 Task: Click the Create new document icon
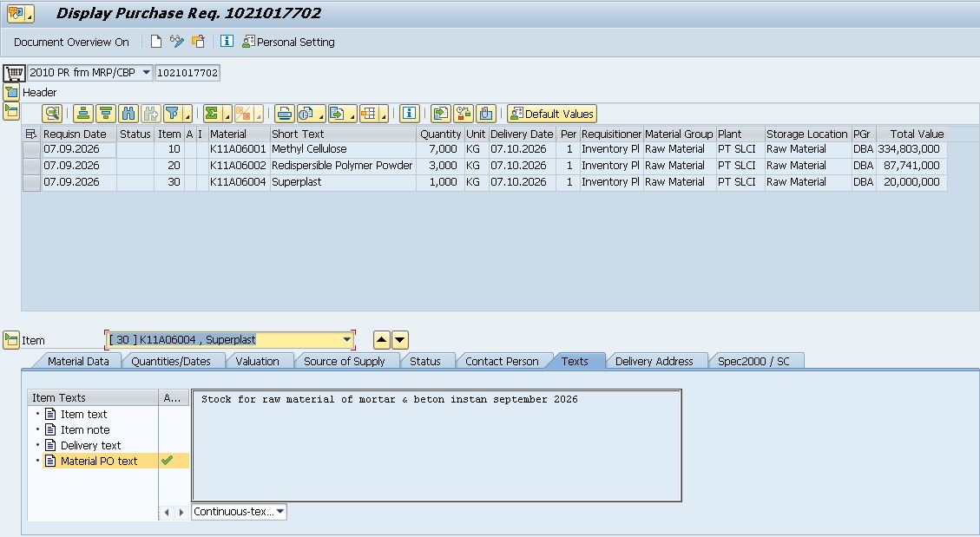click(156, 42)
